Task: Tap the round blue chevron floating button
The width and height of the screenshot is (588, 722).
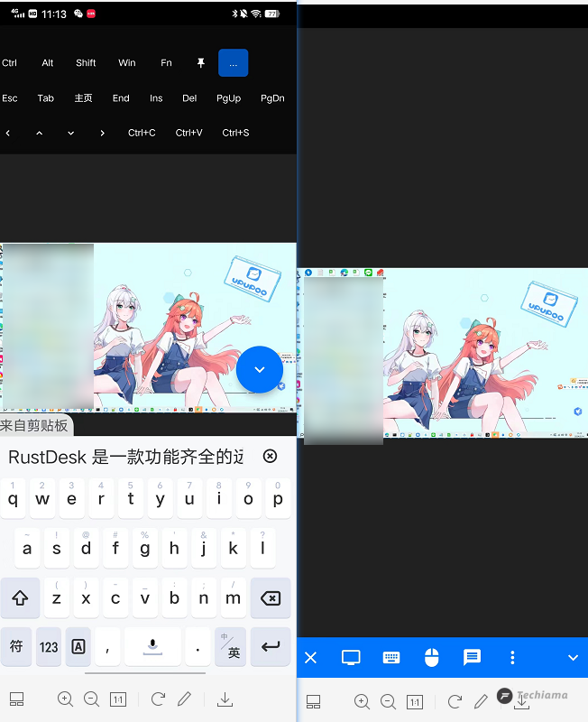Action: 260,369
